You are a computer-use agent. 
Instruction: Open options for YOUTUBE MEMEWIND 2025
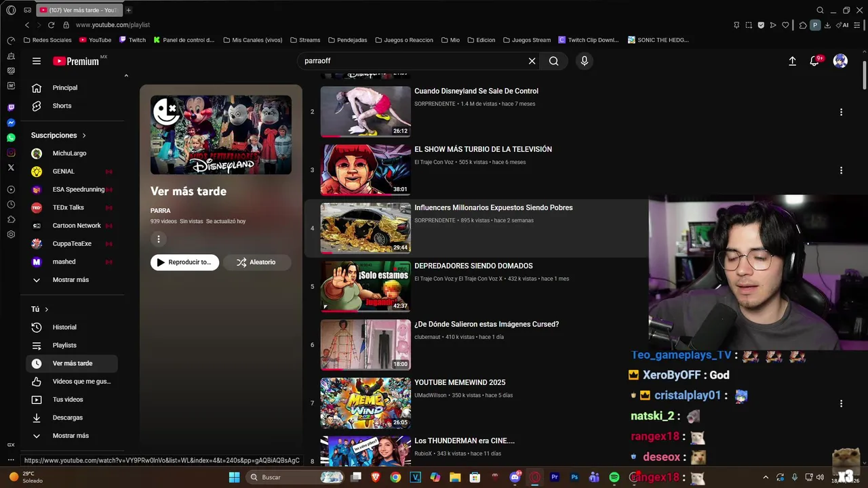point(841,403)
